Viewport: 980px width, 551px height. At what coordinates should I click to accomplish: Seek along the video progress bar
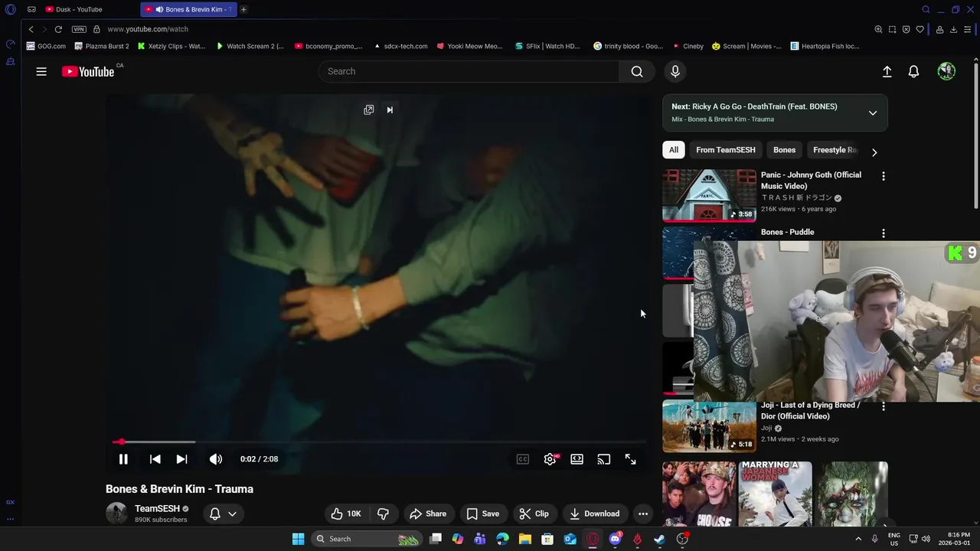[379, 442]
